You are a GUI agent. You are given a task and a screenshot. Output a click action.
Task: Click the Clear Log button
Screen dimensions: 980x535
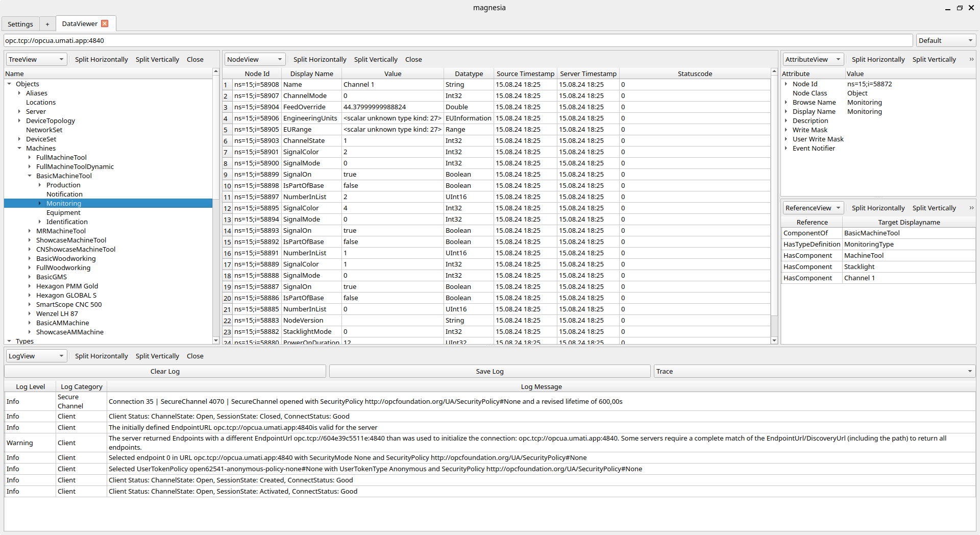(x=165, y=371)
